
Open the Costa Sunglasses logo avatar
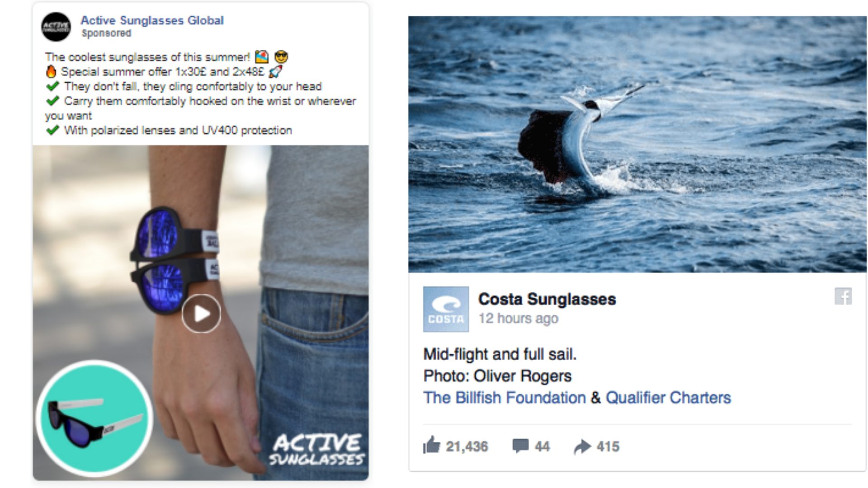(x=446, y=309)
